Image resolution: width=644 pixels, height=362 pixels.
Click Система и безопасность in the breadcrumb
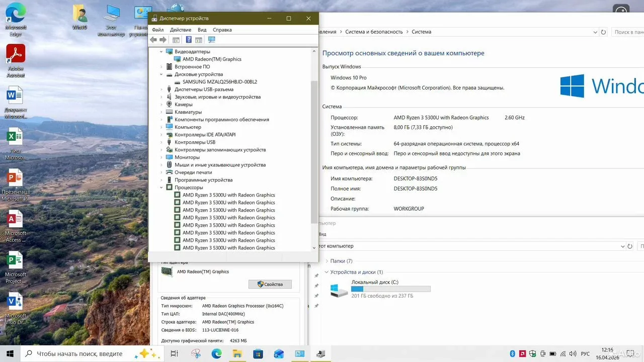(374, 32)
